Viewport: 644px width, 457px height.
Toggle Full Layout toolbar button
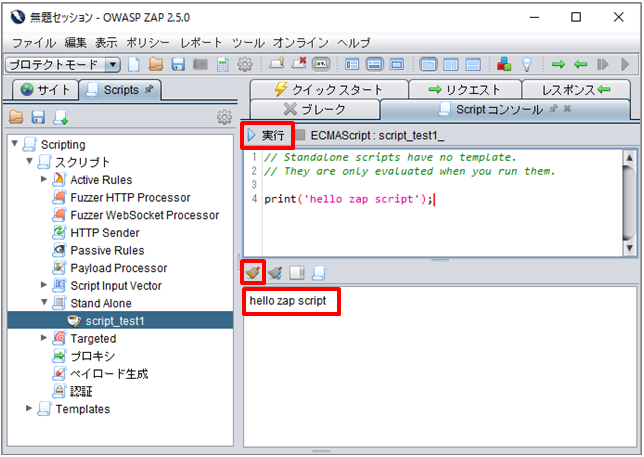pos(396,64)
